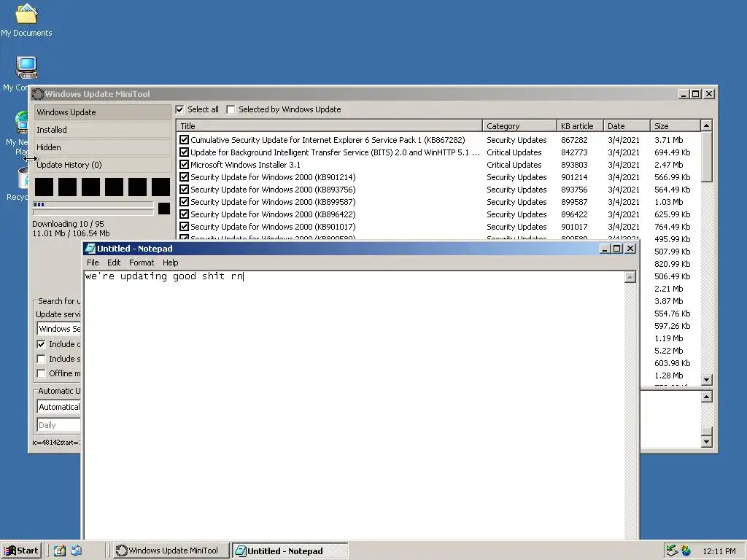Click update list scroll down arrow
The height and width of the screenshot is (560, 747).
(706, 380)
